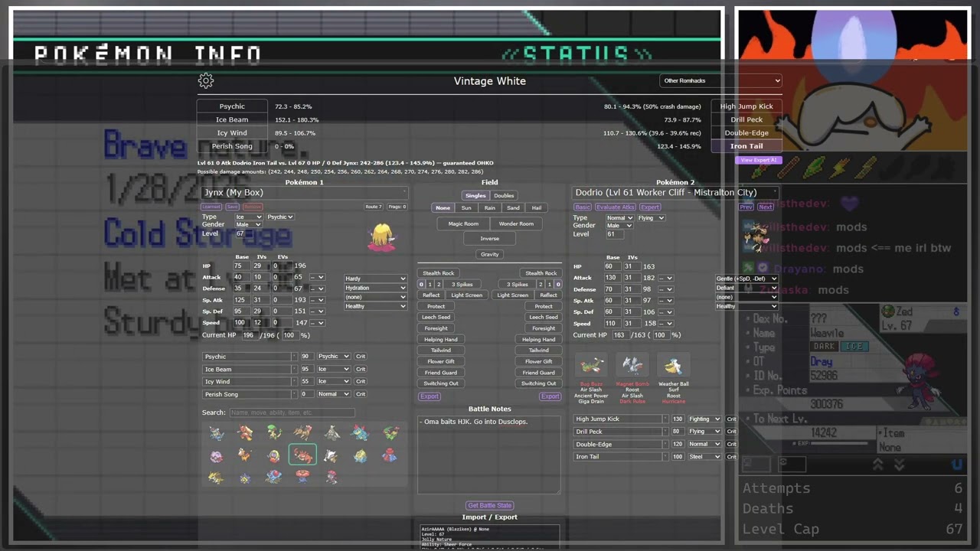Image resolution: width=980 pixels, height=551 pixels.
Task: Select Psychic damage result row
Action: tap(232, 106)
